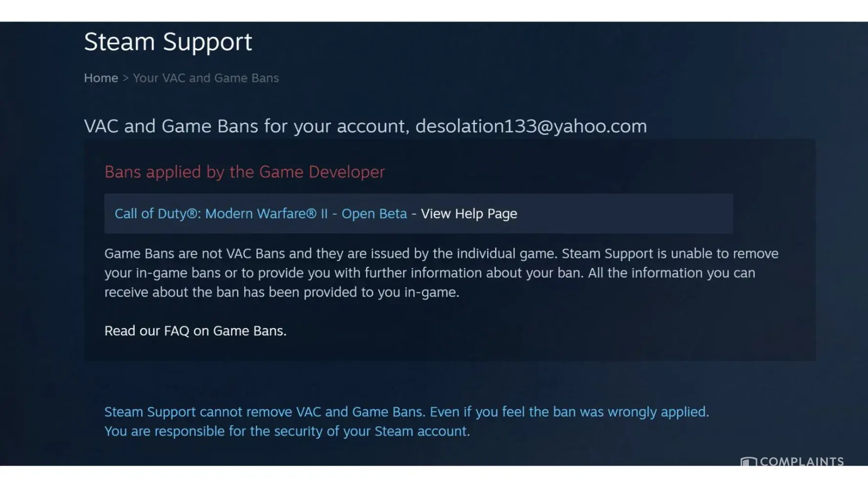The height and width of the screenshot is (488, 868).
Task: Click the Home breadcrumb link
Action: pos(101,78)
